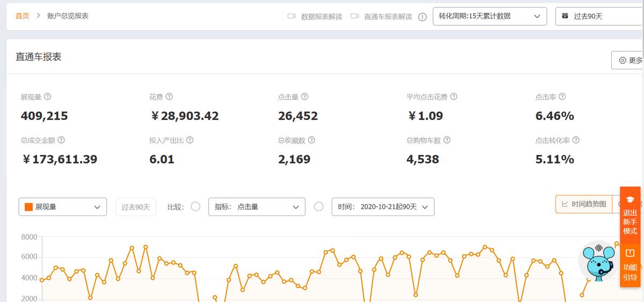Image resolution: width=644 pixels, height=302 pixels.
Task: Click the help icon next to 总成交金额
Action: click(x=61, y=140)
